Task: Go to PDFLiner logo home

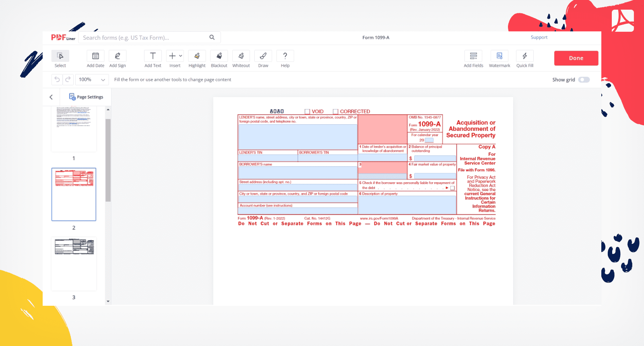Action: (63, 37)
